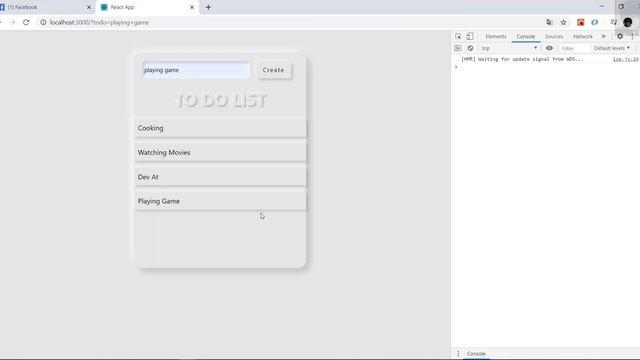Select the Console drawer tab at bottom
This screenshot has width=640, height=360.
[476, 353]
